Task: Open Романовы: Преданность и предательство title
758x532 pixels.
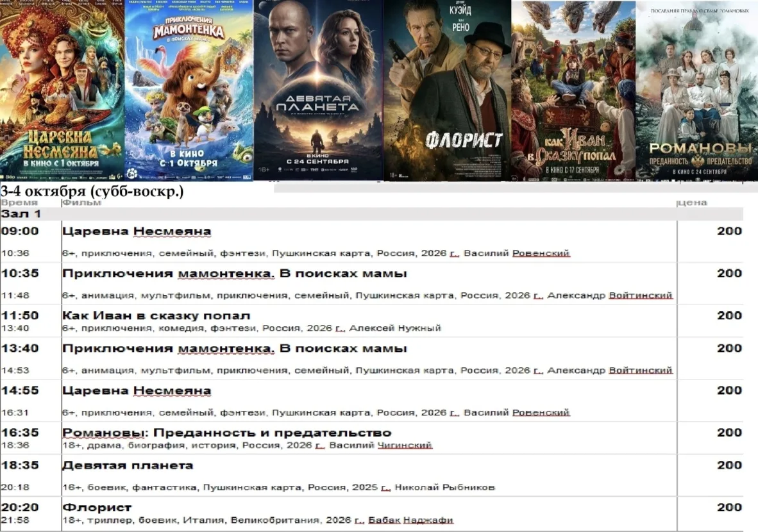Action: pyautogui.click(x=227, y=433)
